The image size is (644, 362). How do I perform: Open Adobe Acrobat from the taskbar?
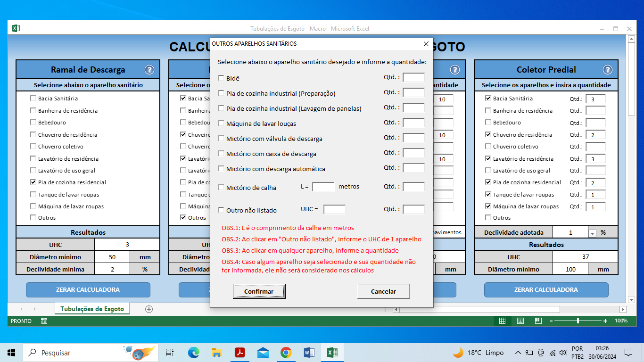[240, 353]
